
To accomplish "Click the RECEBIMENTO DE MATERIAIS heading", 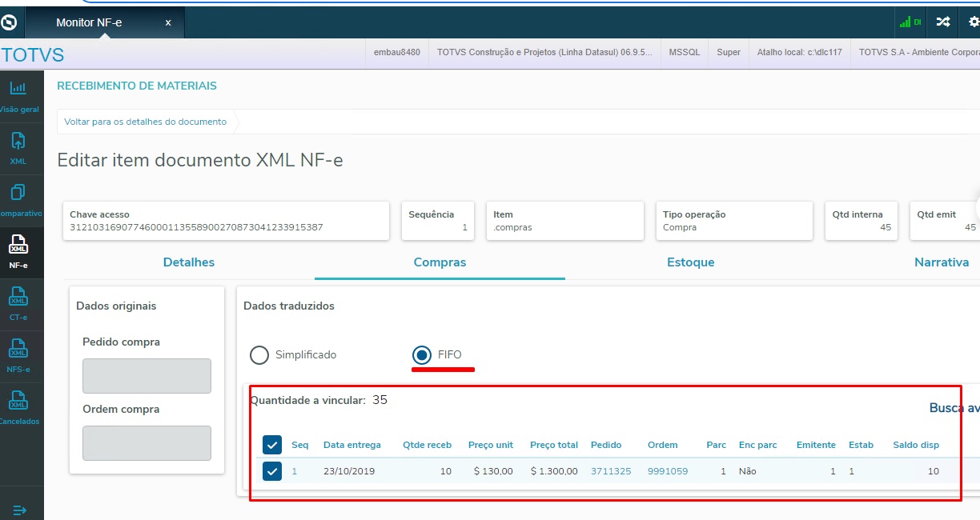I will pos(137,86).
